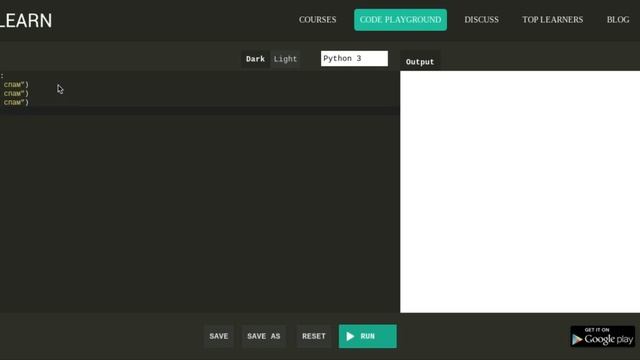Reset the code with Reset button
This screenshot has width=640, height=360.
click(x=313, y=336)
